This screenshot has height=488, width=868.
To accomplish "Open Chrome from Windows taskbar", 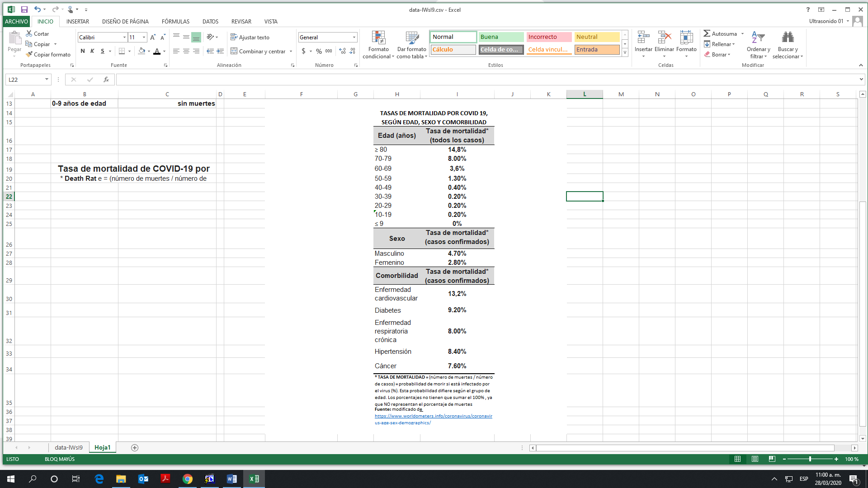I will tap(188, 479).
